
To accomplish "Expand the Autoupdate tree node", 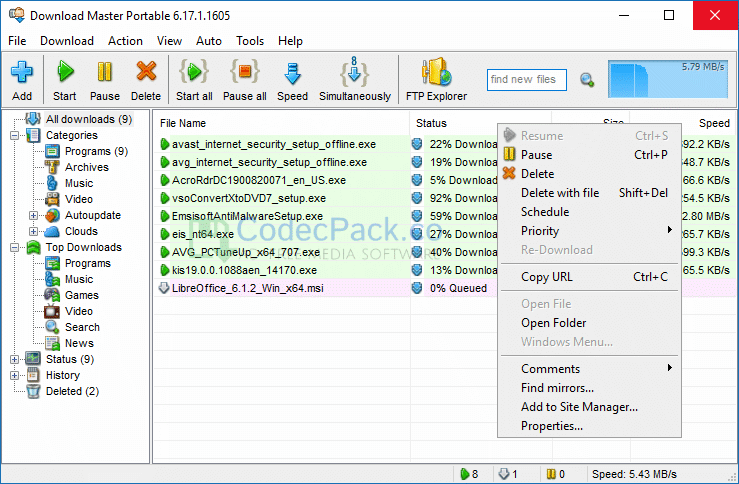I will click(33, 215).
